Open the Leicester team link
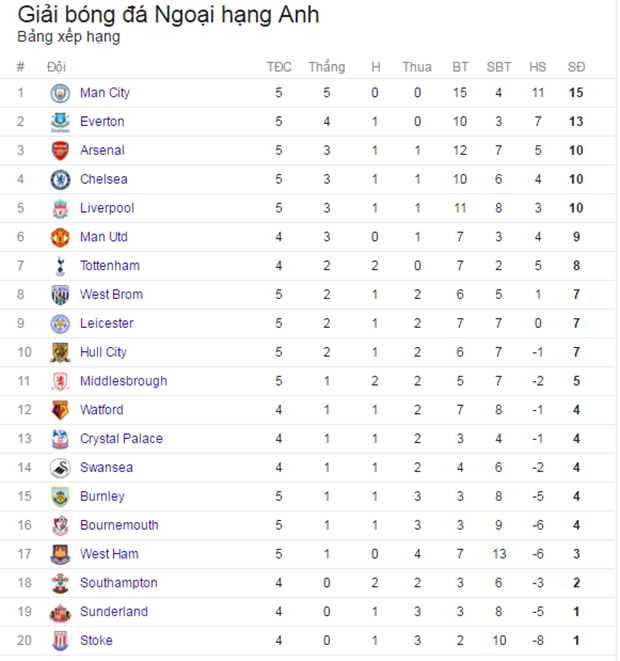The height and width of the screenshot is (661, 620). [x=107, y=323]
